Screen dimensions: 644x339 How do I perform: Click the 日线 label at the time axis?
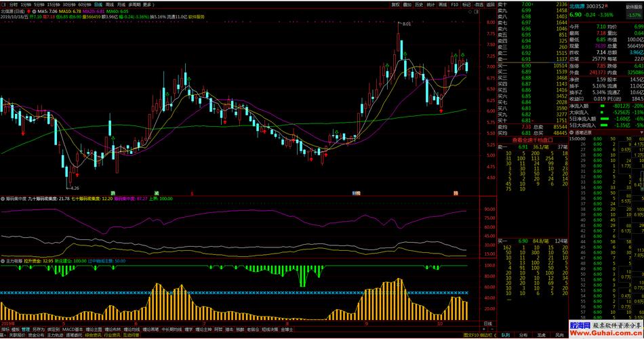(x=487, y=324)
